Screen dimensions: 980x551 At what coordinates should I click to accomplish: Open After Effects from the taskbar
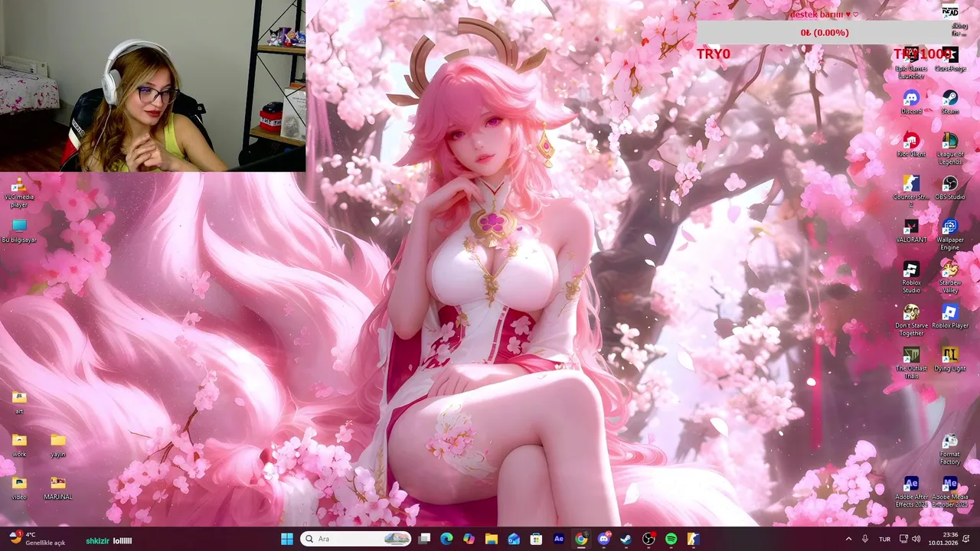(559, 539)
